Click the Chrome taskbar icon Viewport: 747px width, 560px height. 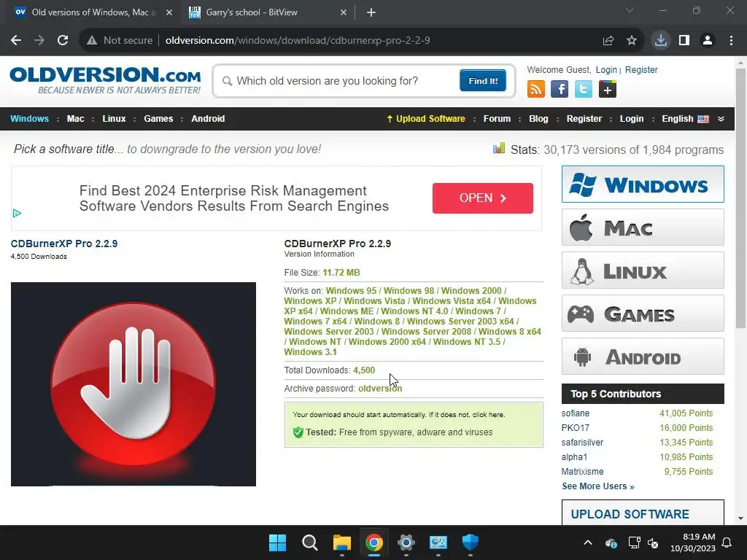tap(374, 542)
